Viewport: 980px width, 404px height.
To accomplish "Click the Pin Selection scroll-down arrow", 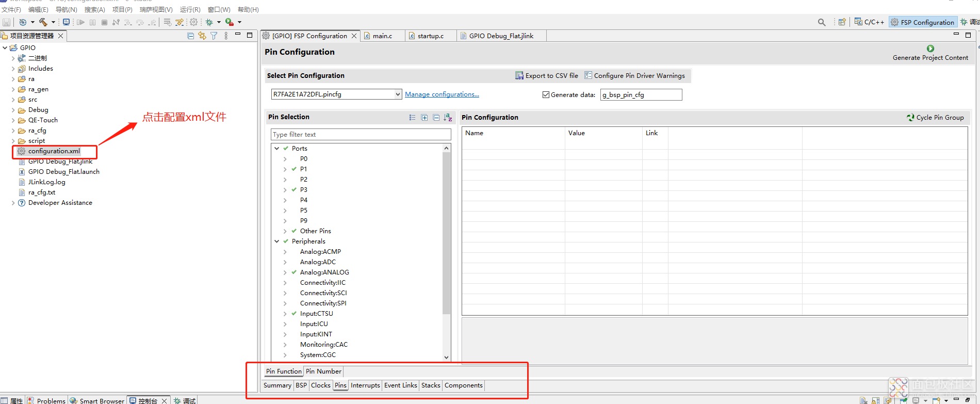I will [447, 357].
